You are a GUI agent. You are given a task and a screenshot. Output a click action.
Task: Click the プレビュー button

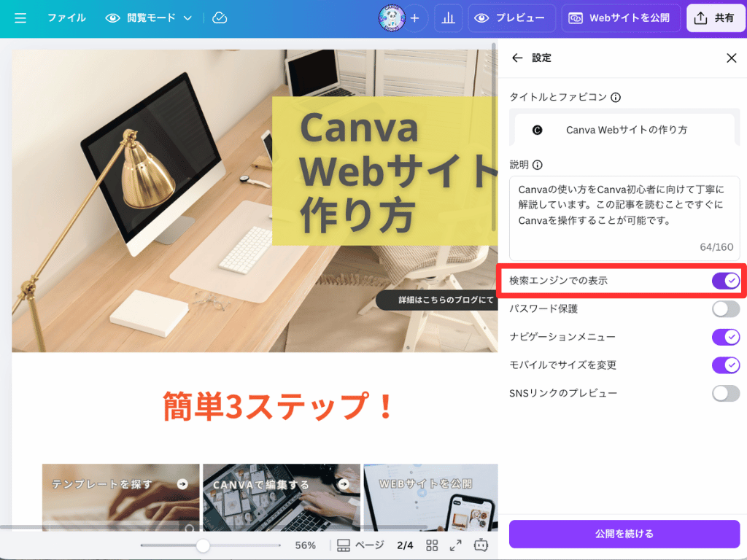pos(511,18)
